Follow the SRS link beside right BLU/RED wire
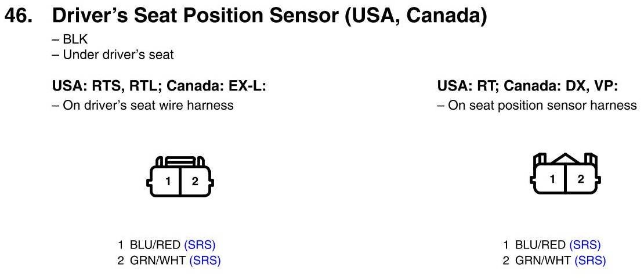The width and height of the screenshot is (644, 278). pyautogui.click(x=585, y=245)
